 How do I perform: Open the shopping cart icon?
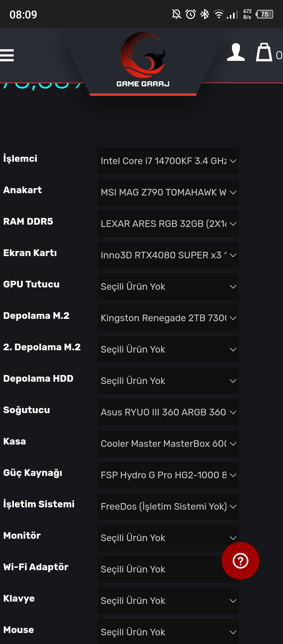click(264, 53)
